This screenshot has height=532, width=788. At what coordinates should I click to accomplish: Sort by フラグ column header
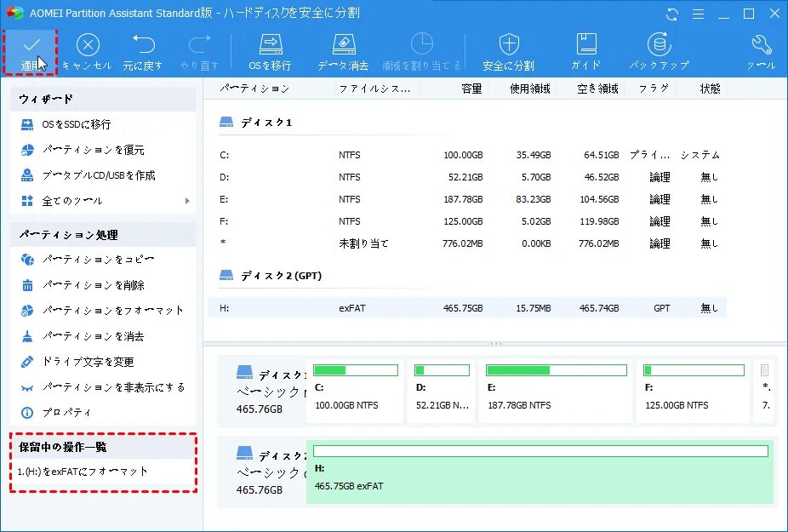pyautogui.click(x=654, y=89)
